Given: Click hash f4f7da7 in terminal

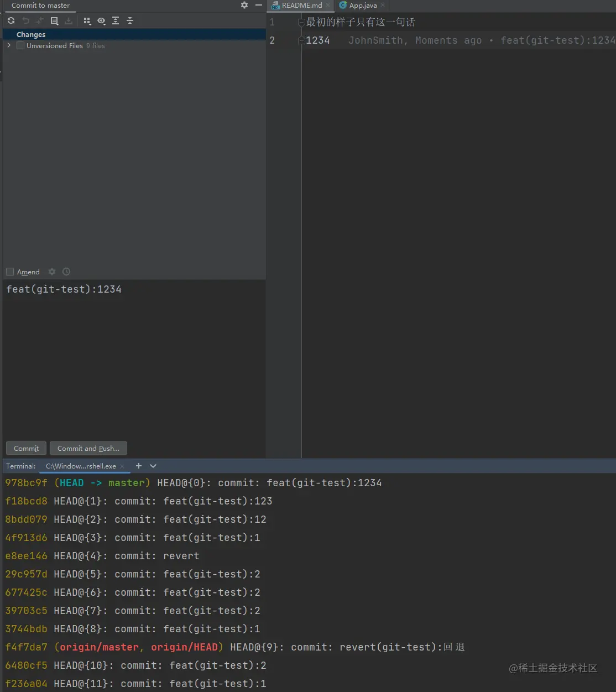Looking at the screenshot, I should (x=27, y=647).
